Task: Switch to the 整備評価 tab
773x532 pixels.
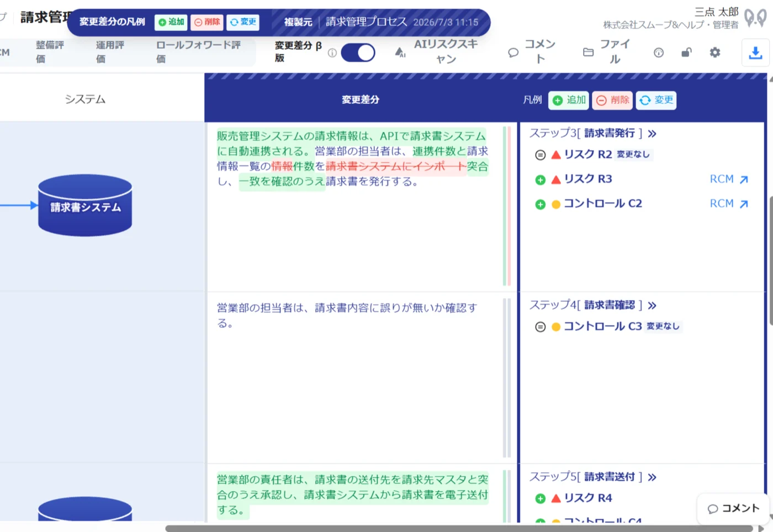Action: tap(50, 52)
